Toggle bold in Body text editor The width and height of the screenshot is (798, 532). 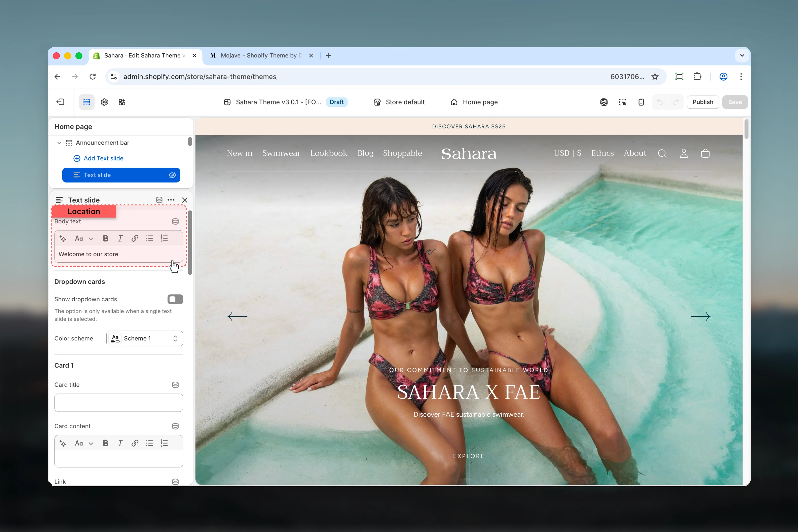point(106,238)
